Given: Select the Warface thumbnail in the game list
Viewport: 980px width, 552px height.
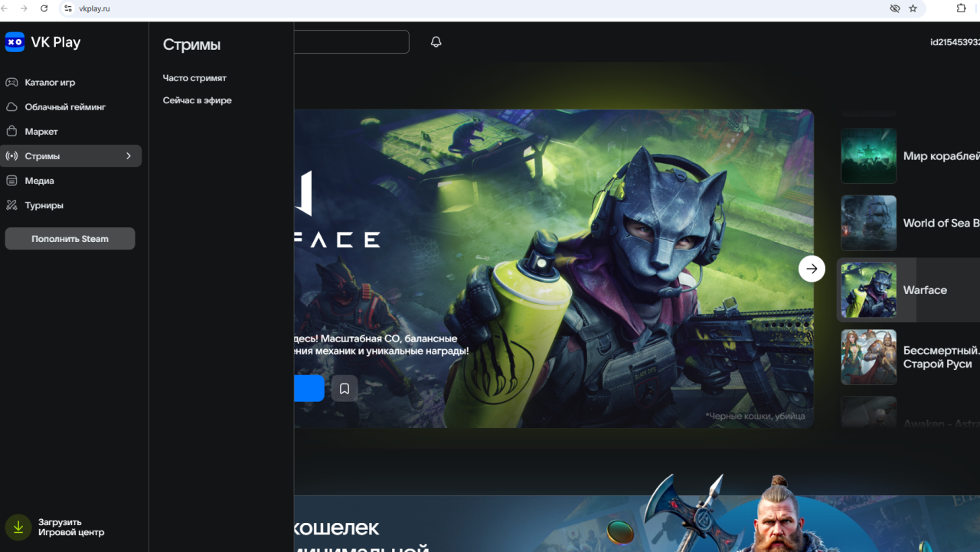Looking at the screenshot, I should pos(868,290).
